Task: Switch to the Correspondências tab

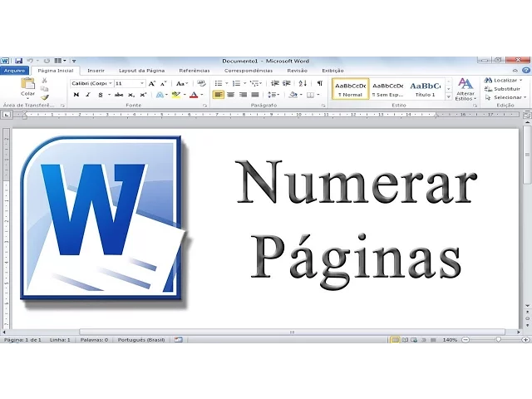Action: (x=249, y=71)
